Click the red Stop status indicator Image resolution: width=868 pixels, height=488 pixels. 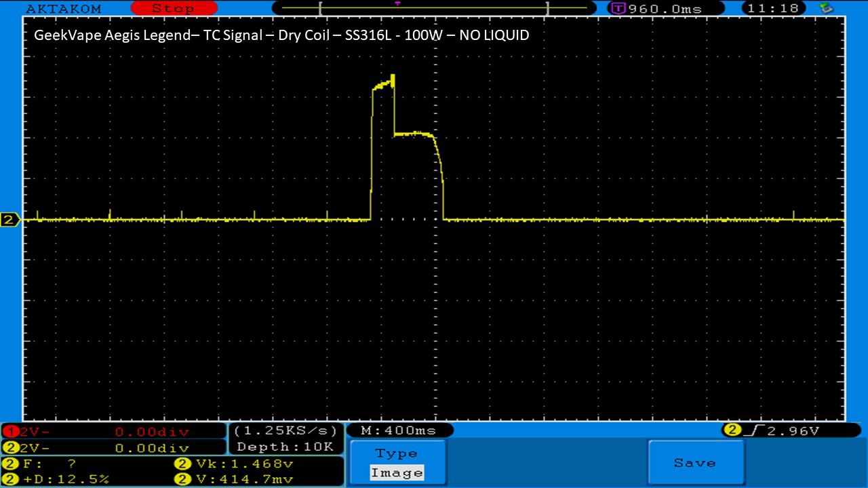click(x=174, y=9)
